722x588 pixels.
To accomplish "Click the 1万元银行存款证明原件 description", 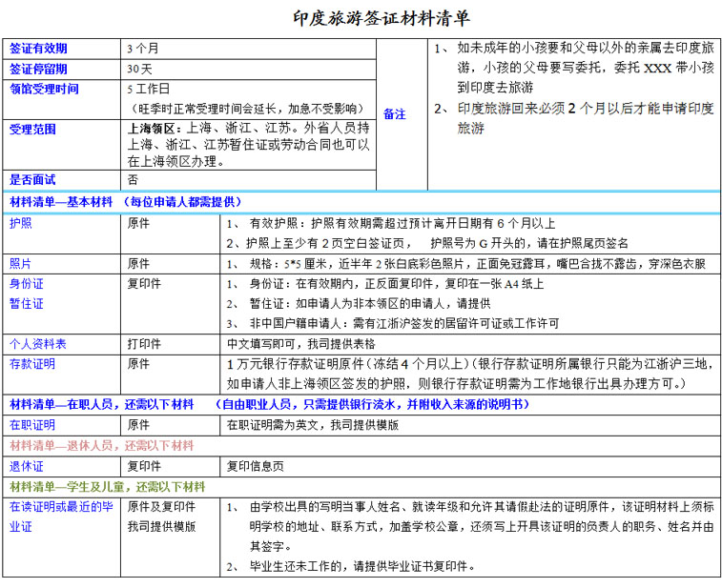I will click(x=470, y=374).
